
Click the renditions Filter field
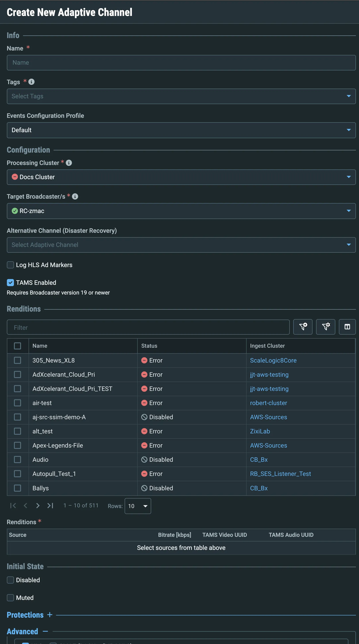pos(148,327)
